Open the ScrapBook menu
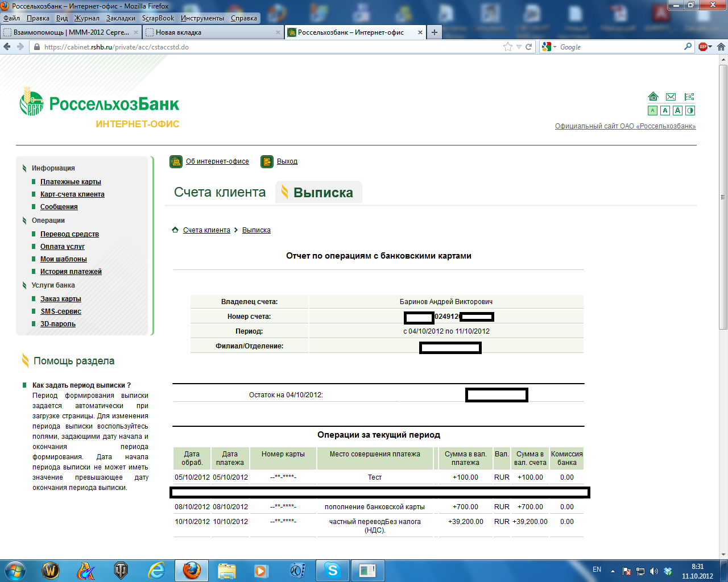 [158, 18]
